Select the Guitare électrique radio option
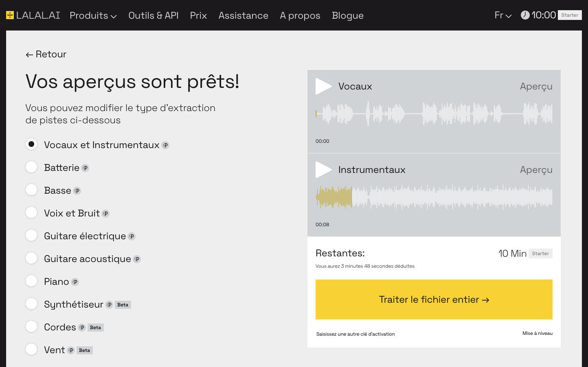 31,236
